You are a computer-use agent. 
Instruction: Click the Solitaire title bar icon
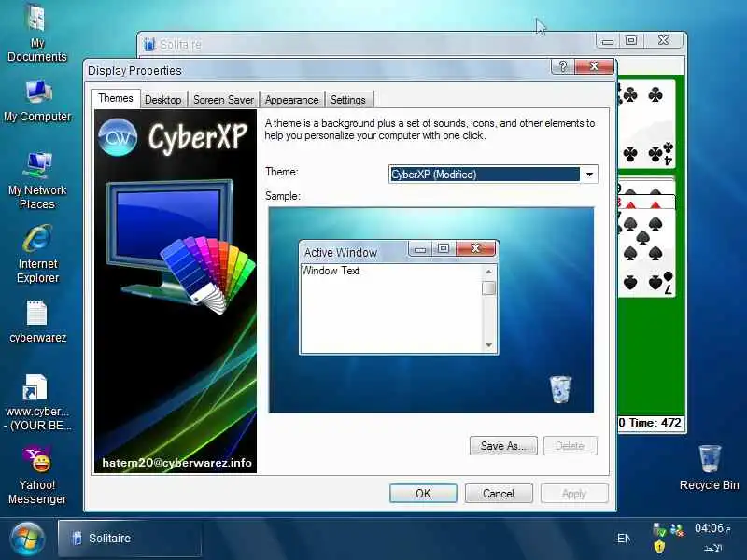click(149, 44)
